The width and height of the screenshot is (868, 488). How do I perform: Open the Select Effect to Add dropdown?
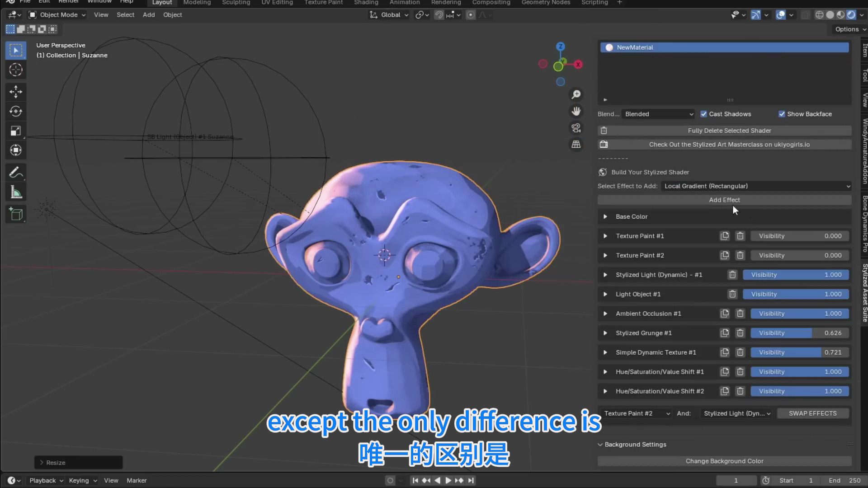pyautogui.click(x=756, y=186)
